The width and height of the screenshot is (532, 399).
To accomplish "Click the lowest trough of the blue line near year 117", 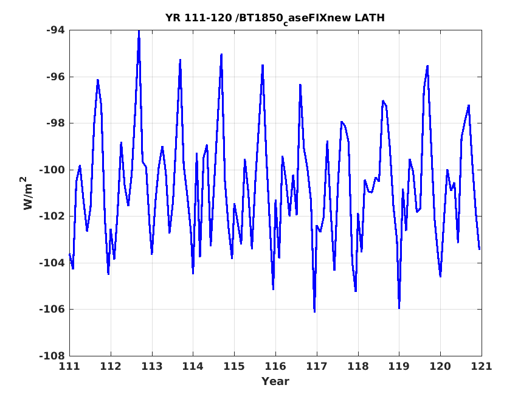I will click(x=314, y=311).
